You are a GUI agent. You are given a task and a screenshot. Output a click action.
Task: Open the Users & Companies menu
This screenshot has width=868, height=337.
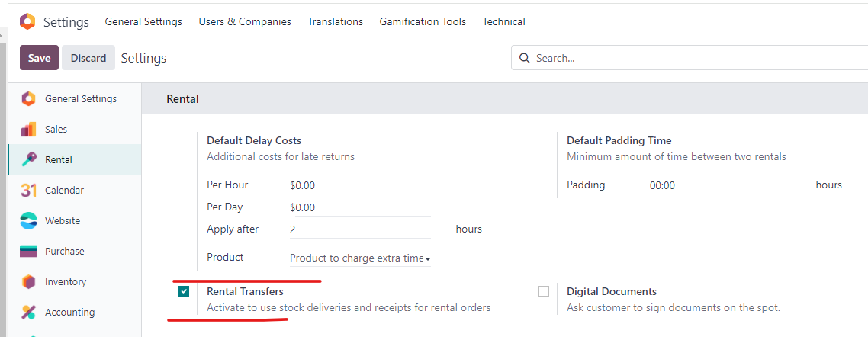point(245,21)
